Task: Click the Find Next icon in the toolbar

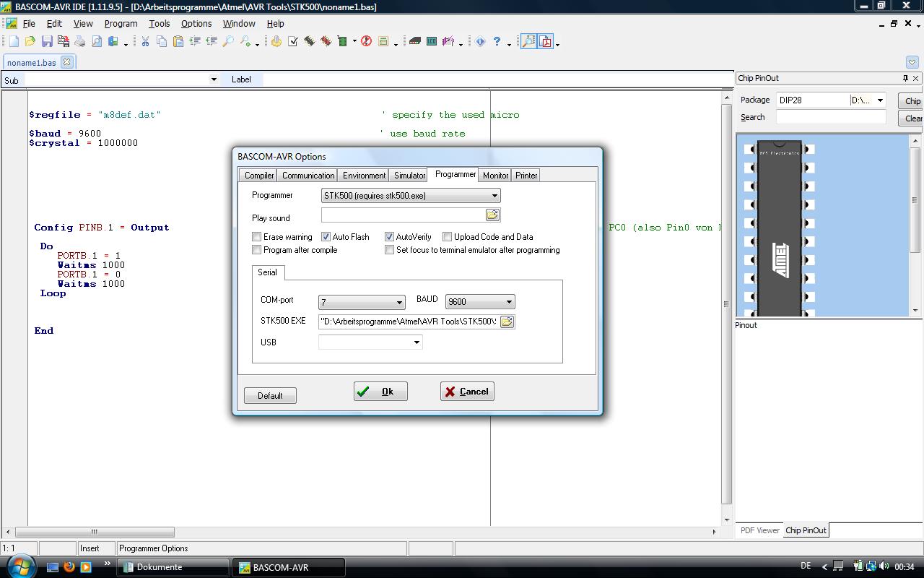Action: coord(245,42)
